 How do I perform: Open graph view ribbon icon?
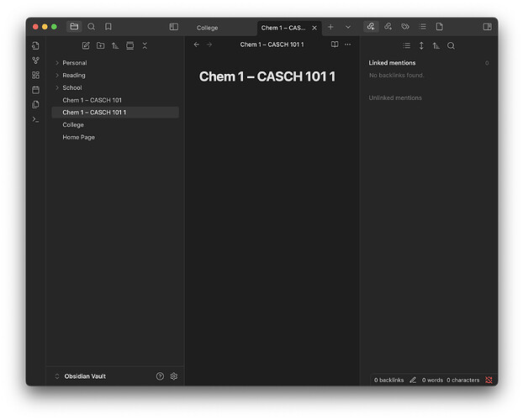[35, 60]
